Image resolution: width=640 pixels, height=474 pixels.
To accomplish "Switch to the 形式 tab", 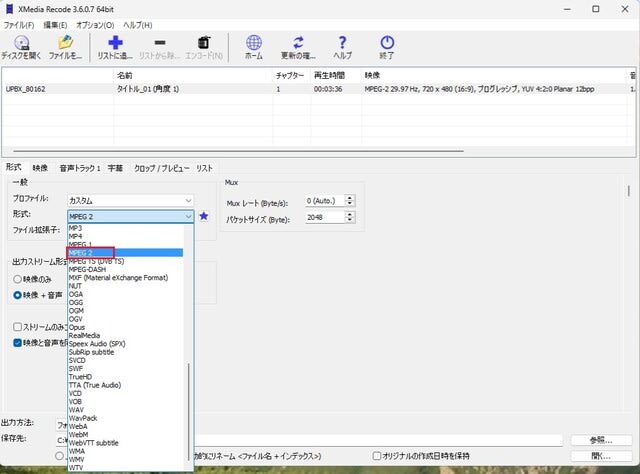I will pos(13,167).
